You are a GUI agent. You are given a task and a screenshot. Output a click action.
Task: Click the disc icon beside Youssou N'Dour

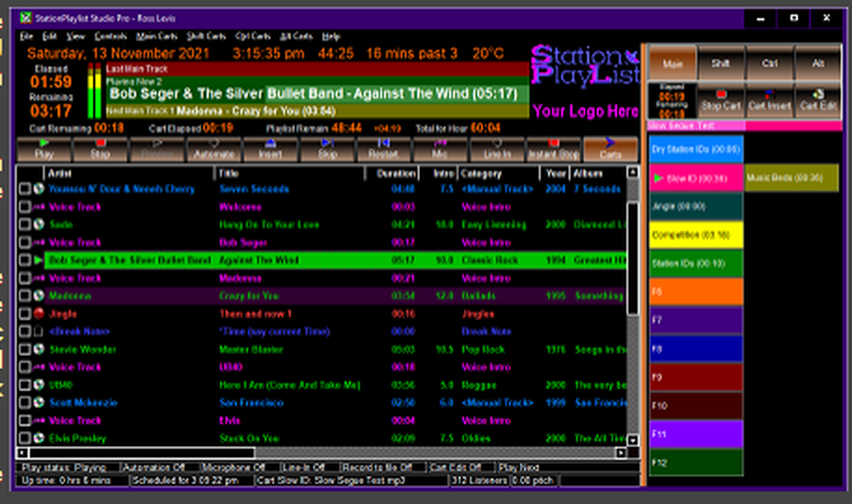click(x=38, y=188)
